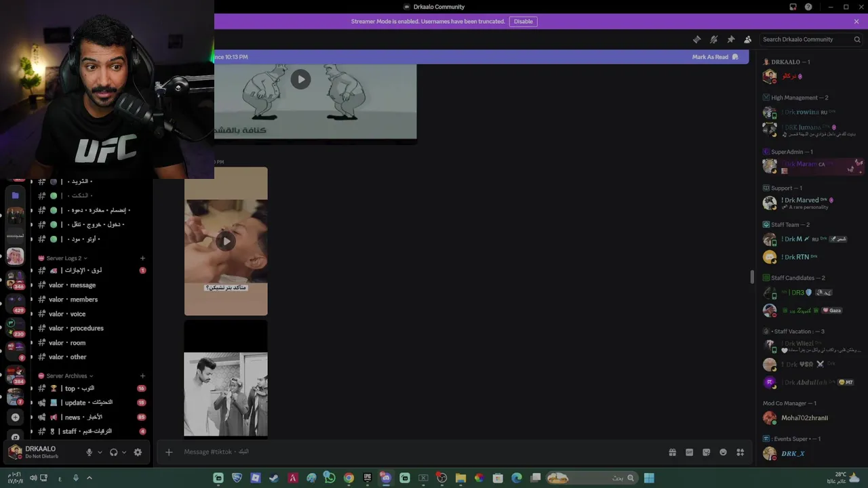Open output device dropdown next to headphones
Viewport: 868px width, 488px height.
coord(124,452)
